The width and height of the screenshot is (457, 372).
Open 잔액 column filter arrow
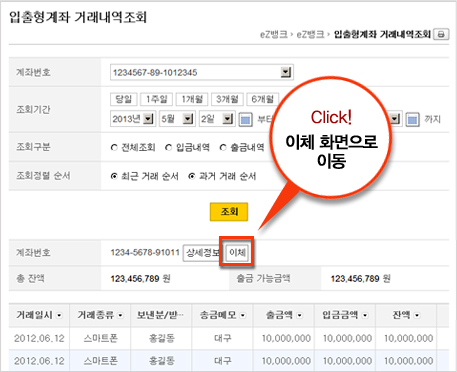click(x=417, y=315)
